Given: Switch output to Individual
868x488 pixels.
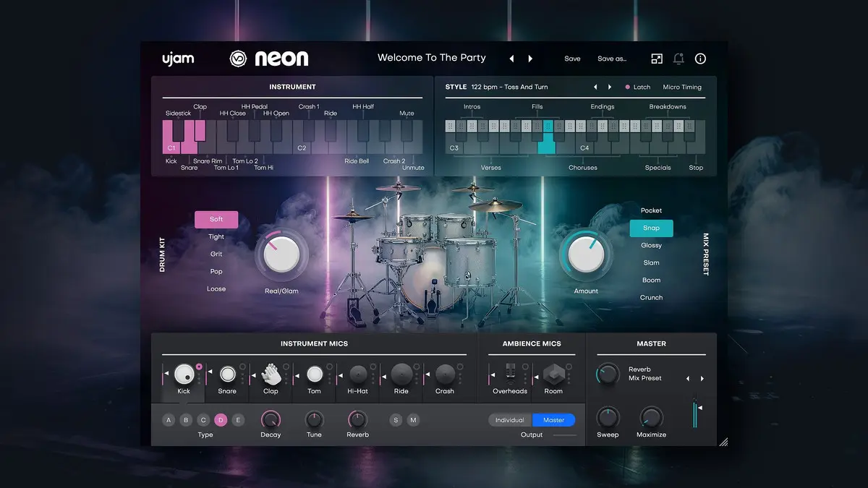Looking at the screenshot, I should 510,420.
